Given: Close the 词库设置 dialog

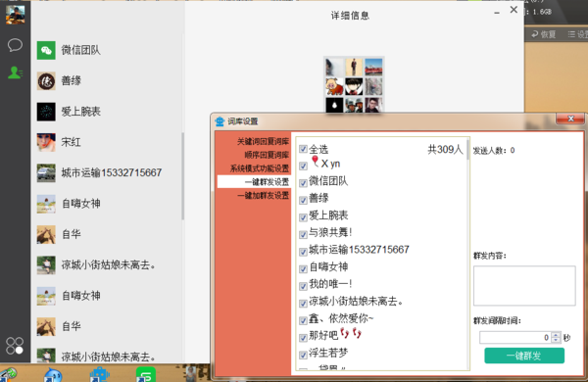Looking at the screenshot, I should click(570, 119).
